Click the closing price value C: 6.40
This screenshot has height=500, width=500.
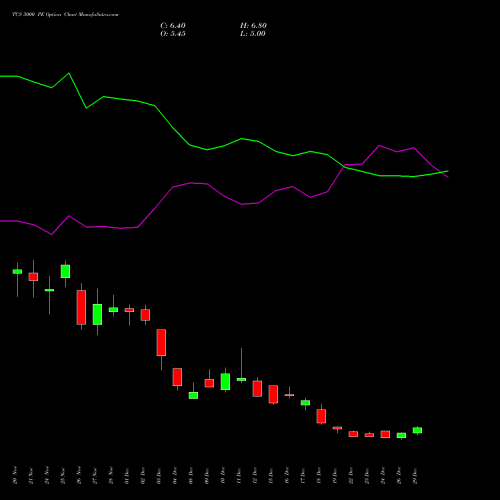coord(173,26)
